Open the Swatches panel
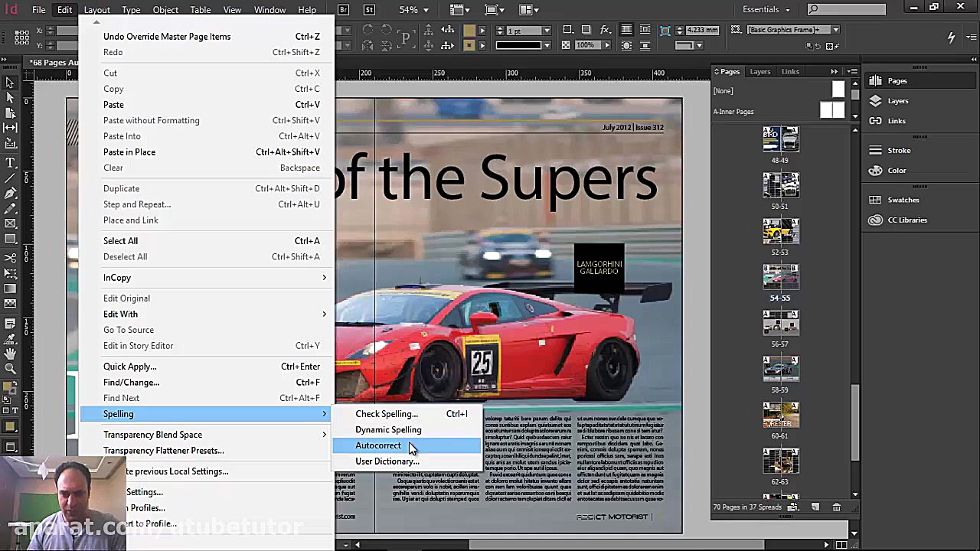980x551 pixels. [903, 200]
